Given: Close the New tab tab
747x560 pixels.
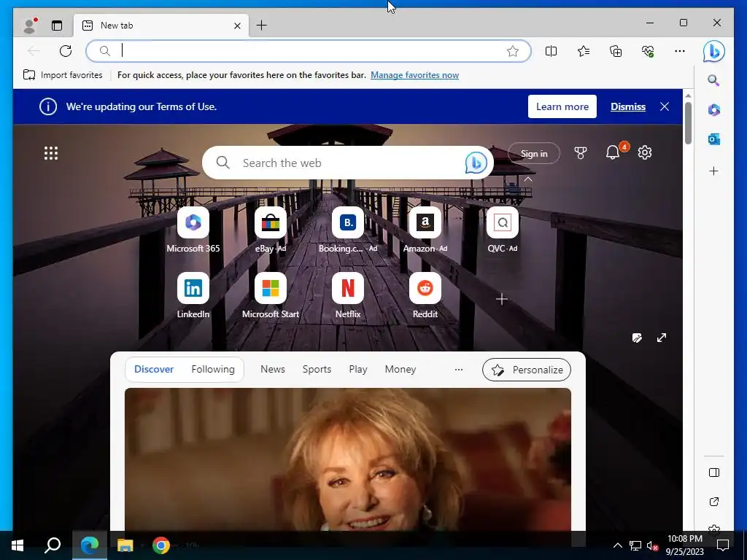Looking at the screenshot, I should (237, 26).
